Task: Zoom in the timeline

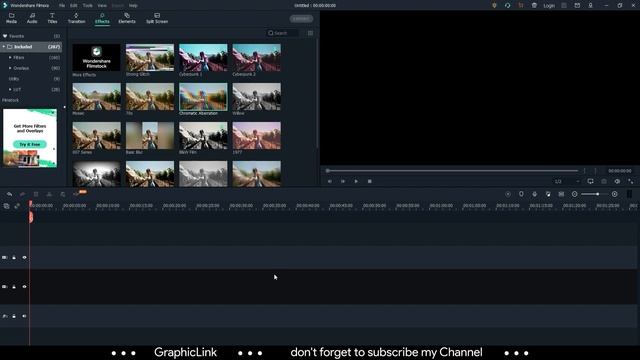Action: tap(615, 194)
